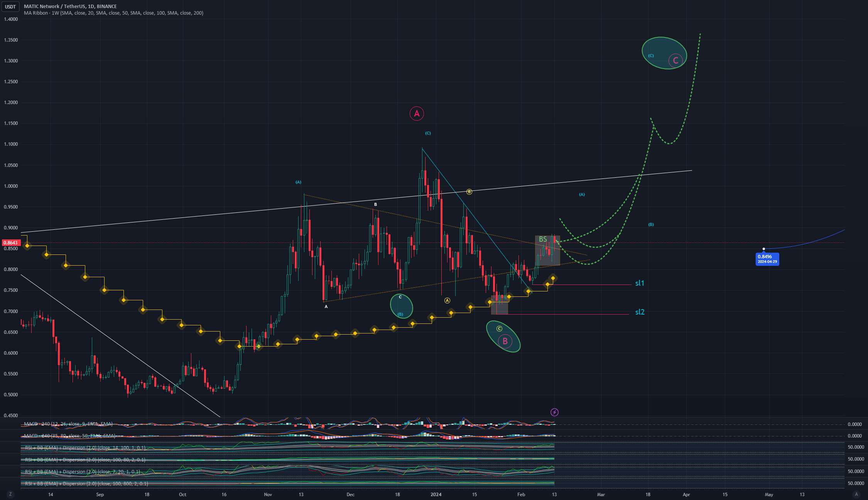Click the 2024 label on the time axis

436,495
